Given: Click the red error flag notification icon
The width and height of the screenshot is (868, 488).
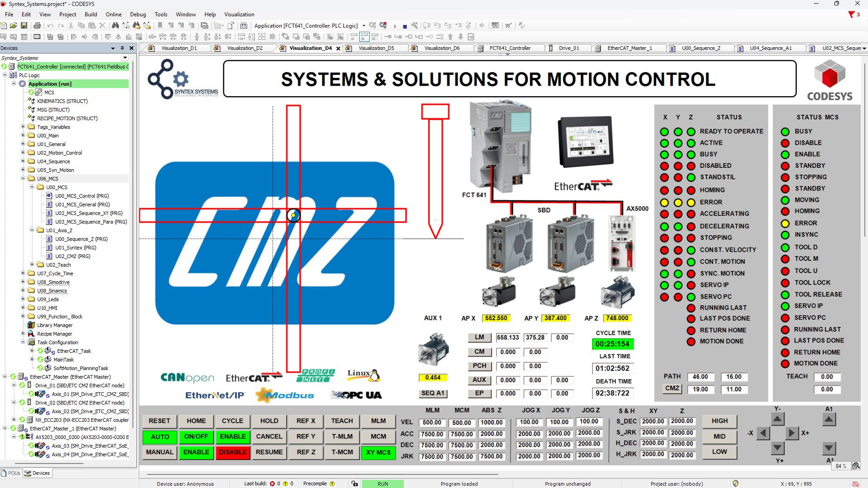Looking at the screenshot, I should 851,15.
